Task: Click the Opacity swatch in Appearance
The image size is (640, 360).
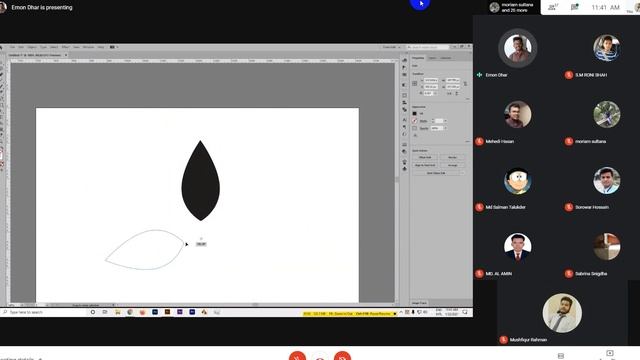Action: click(414, 128)
